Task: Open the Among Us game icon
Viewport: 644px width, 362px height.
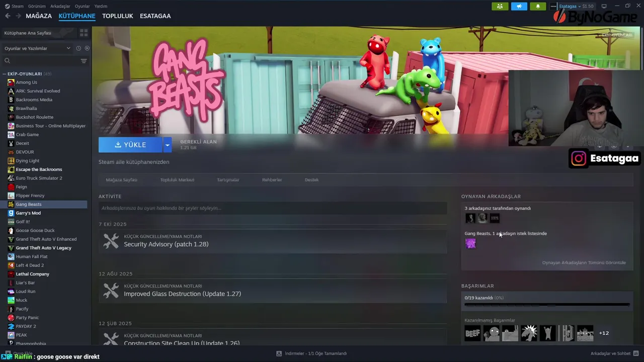Action: pyautogui.click(x=11, y=82)
